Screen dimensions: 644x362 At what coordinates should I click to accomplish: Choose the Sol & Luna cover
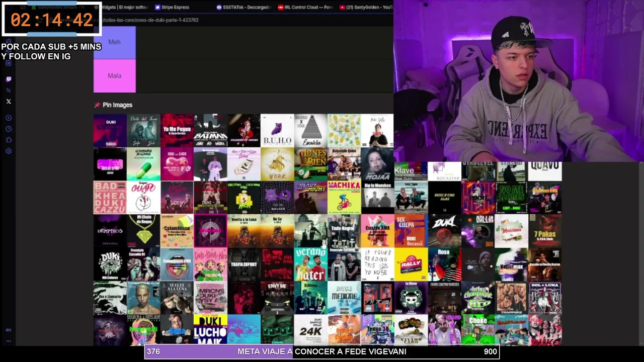click(x=544, y=298)
